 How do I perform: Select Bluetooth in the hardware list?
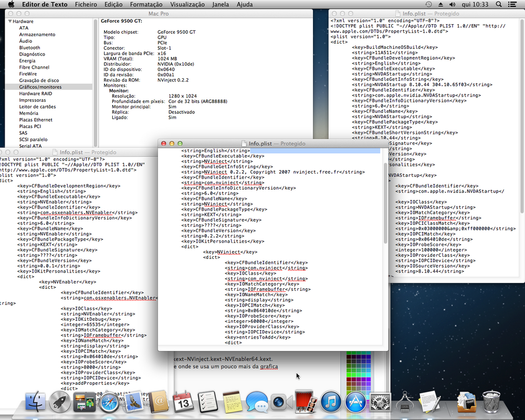point(29,48)
